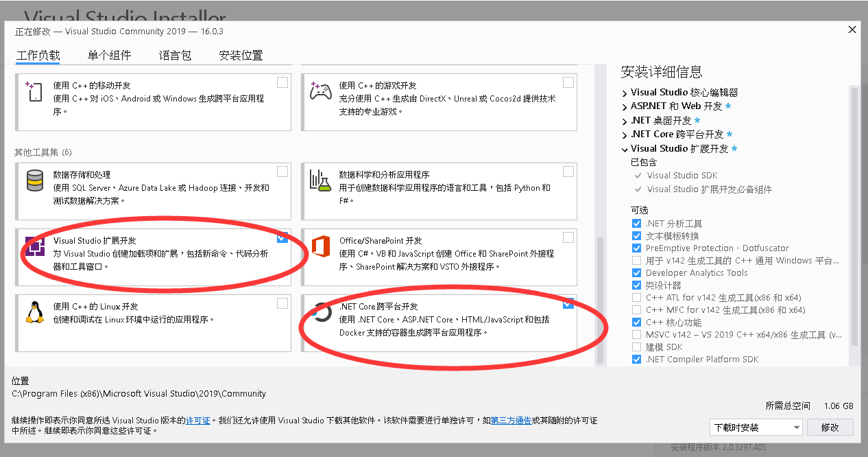Enable the C++ 的 Linux 开发 checkbox
868x457 pixels.
click(282, 303)
